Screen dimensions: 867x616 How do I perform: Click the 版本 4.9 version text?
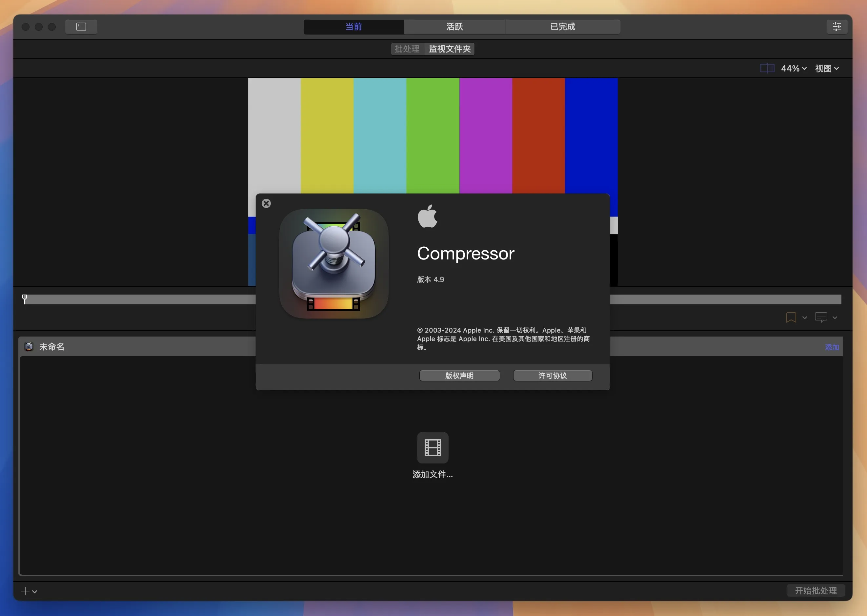point(430,279)
